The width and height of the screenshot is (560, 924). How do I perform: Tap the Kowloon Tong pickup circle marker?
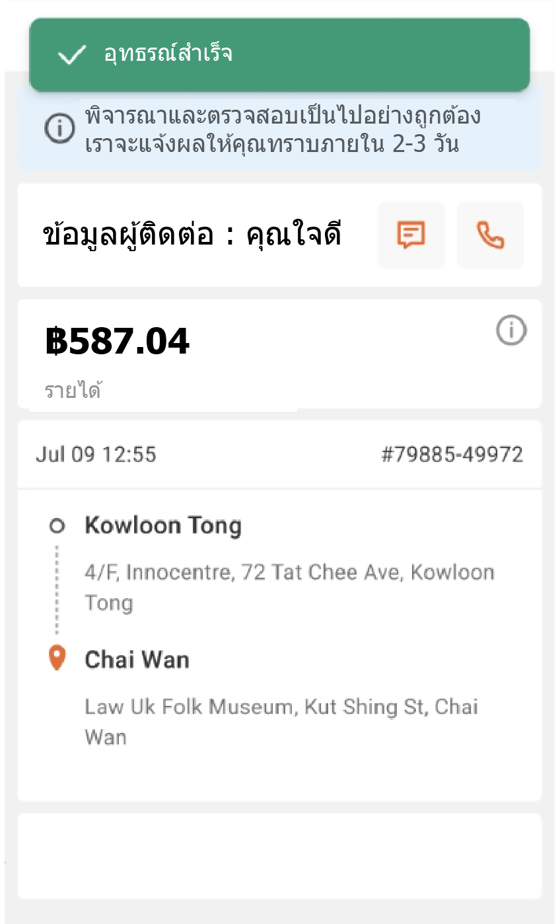click(57, 526)
